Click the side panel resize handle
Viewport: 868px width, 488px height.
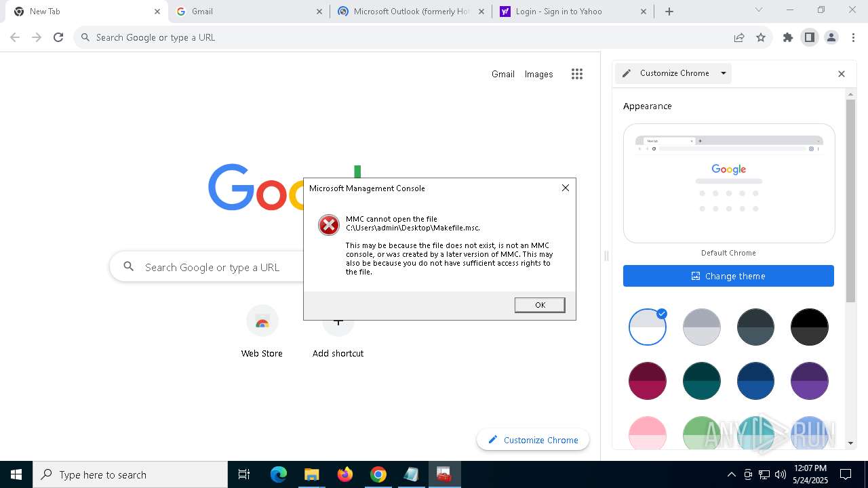pyautogui.click(x=606, y=256)
